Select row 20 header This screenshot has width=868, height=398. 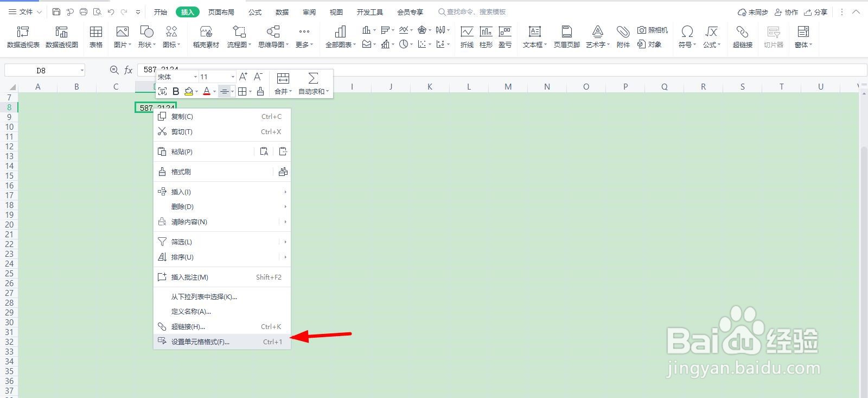[9, 224]
